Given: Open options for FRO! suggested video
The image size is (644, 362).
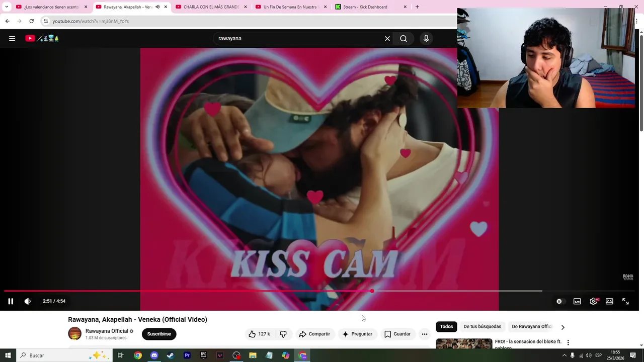Looking at the screenshot, I should 568,342.
